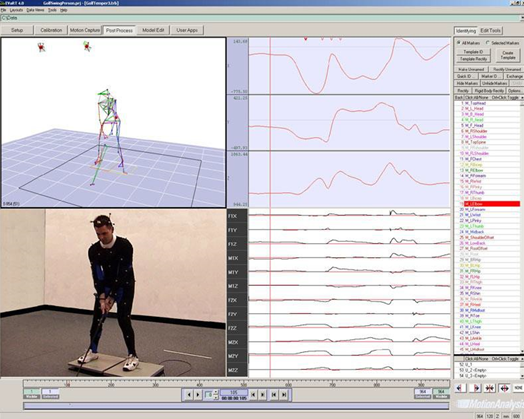This screenshot has width=524, height=419.
Task: Click the first red event marker atop graph
Action: (305, 39)
